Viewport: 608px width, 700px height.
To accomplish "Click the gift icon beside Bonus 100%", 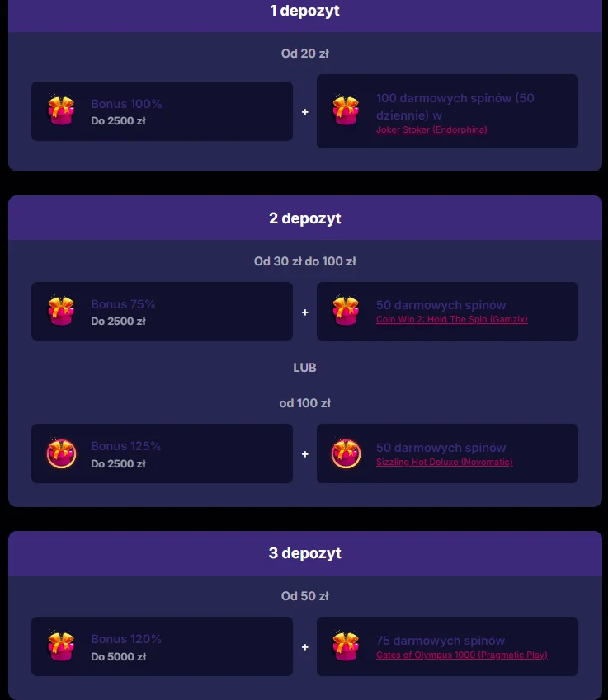I will [61, 111].
